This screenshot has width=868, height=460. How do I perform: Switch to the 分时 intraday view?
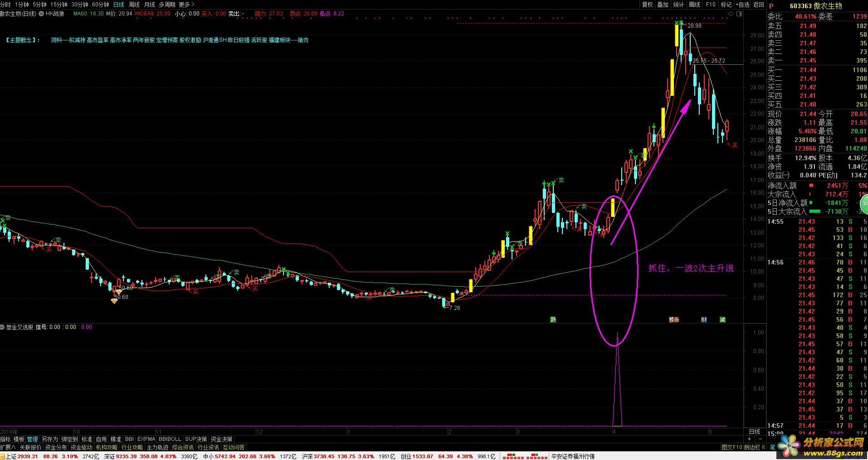tap(5, 5)
